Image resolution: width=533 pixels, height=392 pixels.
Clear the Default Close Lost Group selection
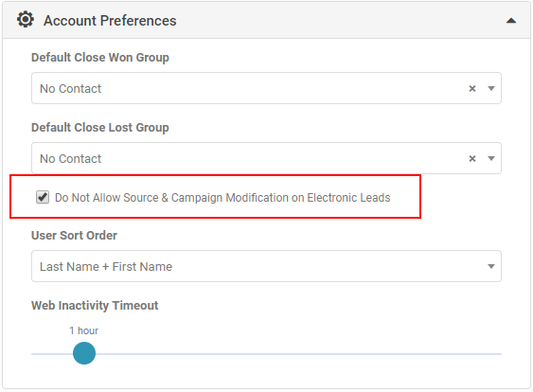click(471, 159)
